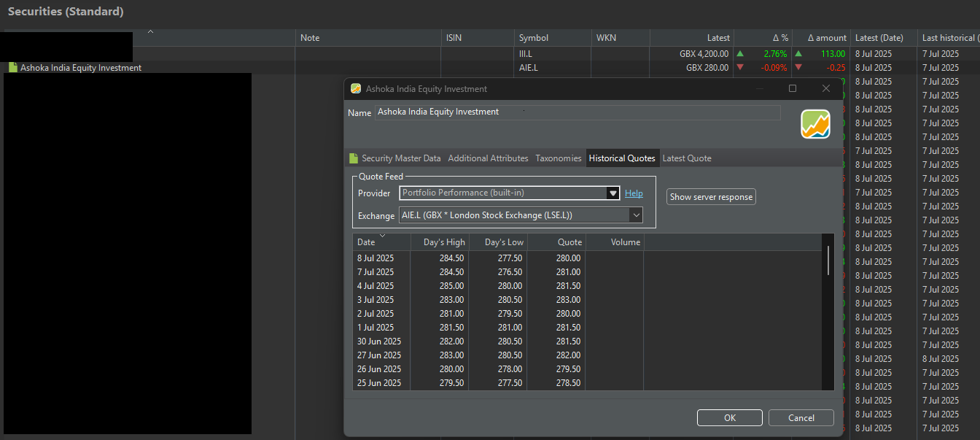This screenshot has height=440, width=980.
Task: Click the sort arrow above the securities name column
Action: (x=150, y=31)
